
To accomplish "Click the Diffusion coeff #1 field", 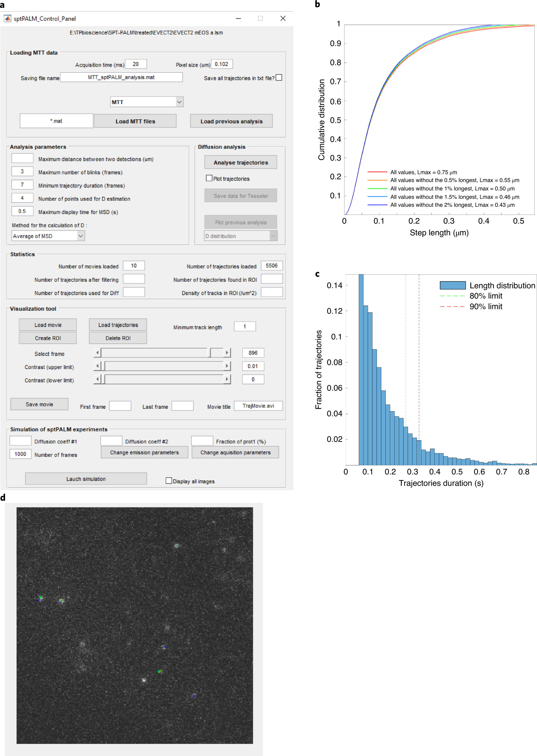I will [x=21, y=441].
